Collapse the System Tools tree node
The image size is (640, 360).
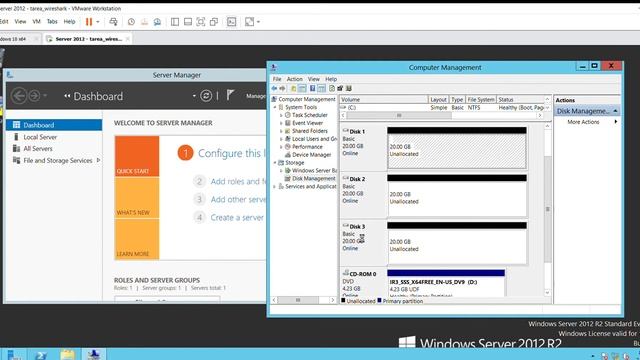pos(275,107)
